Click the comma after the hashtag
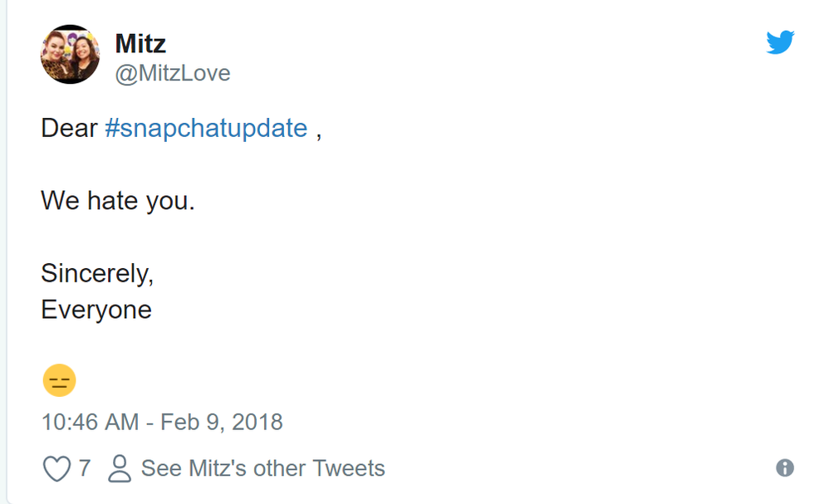The height and width of the screenshot is (504, 814). click(319, 133)
